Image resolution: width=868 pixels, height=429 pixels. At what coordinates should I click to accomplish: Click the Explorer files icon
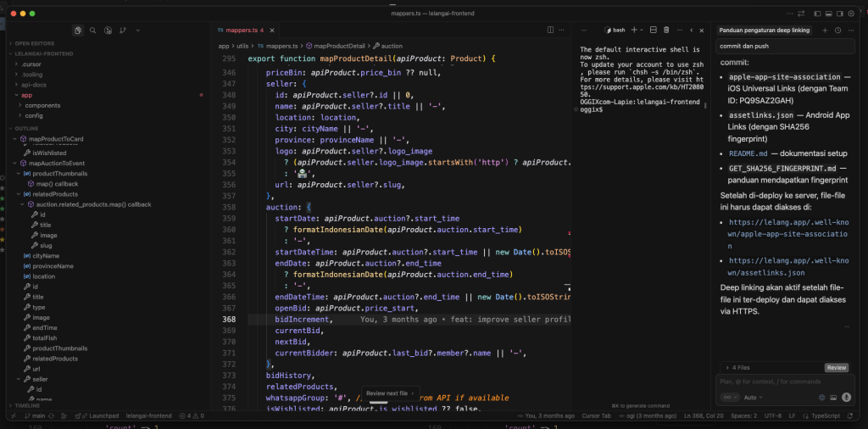point(78,31)
